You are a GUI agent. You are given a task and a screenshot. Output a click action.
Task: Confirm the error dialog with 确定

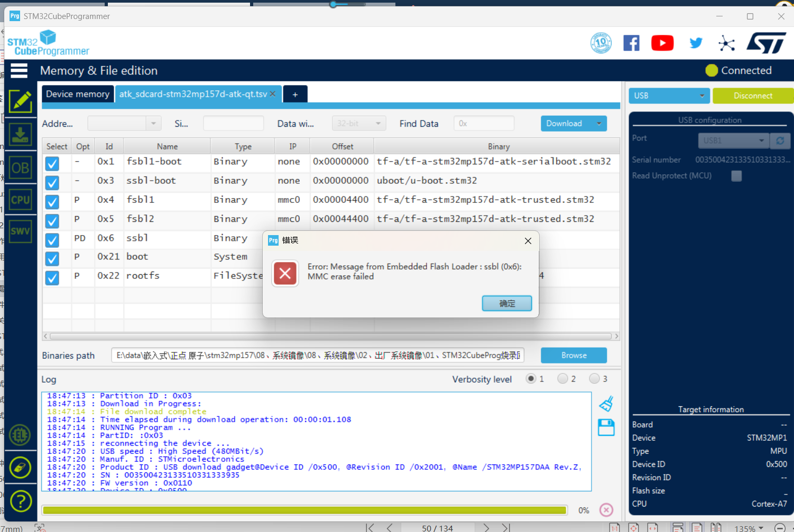tap(507, 303)
